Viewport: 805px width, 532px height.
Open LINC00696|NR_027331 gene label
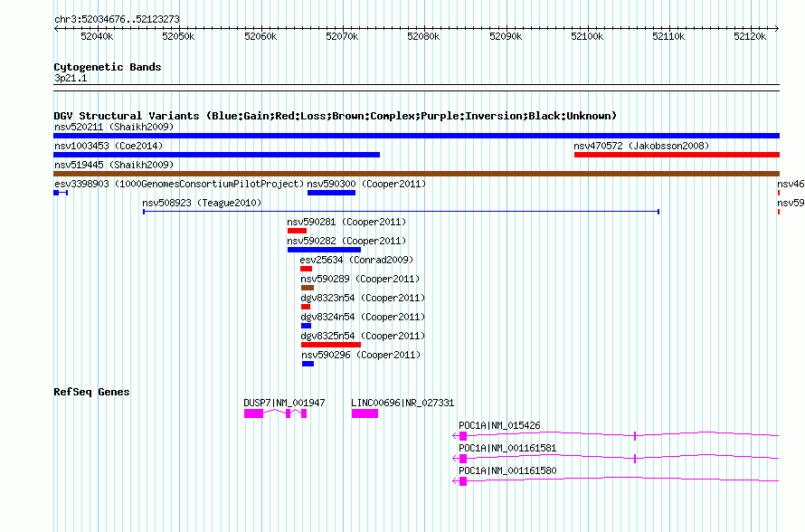pos(402,404)
